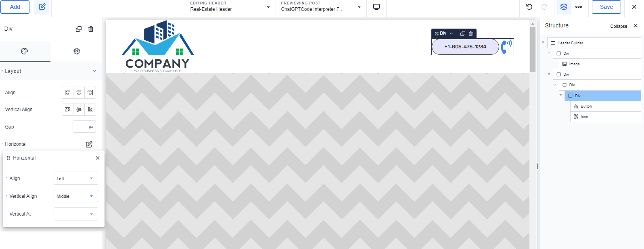This screenshot has width=644, height=249.
Task: Click the undo arrow icon
Action: coord(529,7)
